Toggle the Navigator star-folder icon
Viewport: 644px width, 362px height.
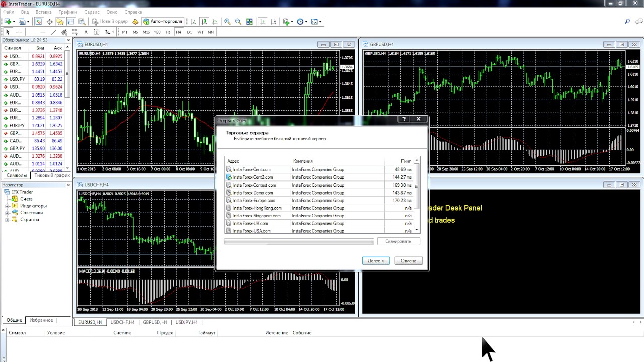pyautogui.click(x=60, y=22)
